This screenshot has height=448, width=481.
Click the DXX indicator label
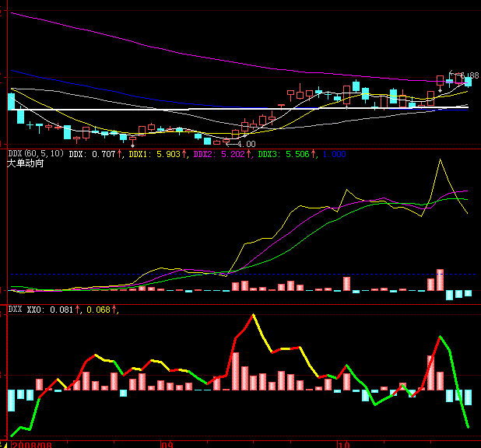coord(15,310)
